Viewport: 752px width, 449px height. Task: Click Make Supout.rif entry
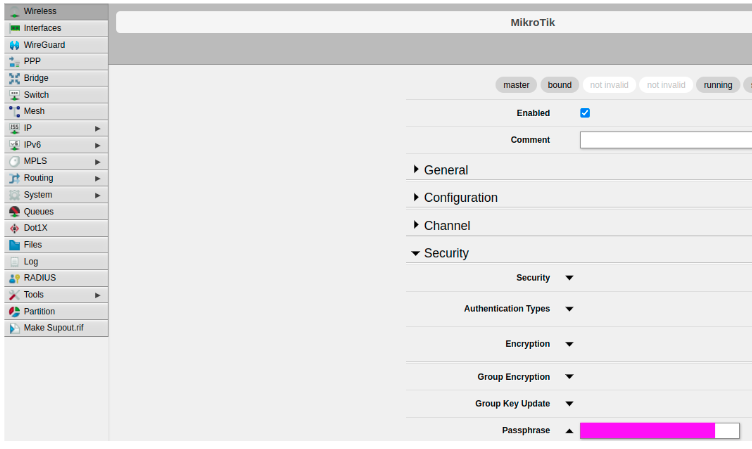[53, 328]
